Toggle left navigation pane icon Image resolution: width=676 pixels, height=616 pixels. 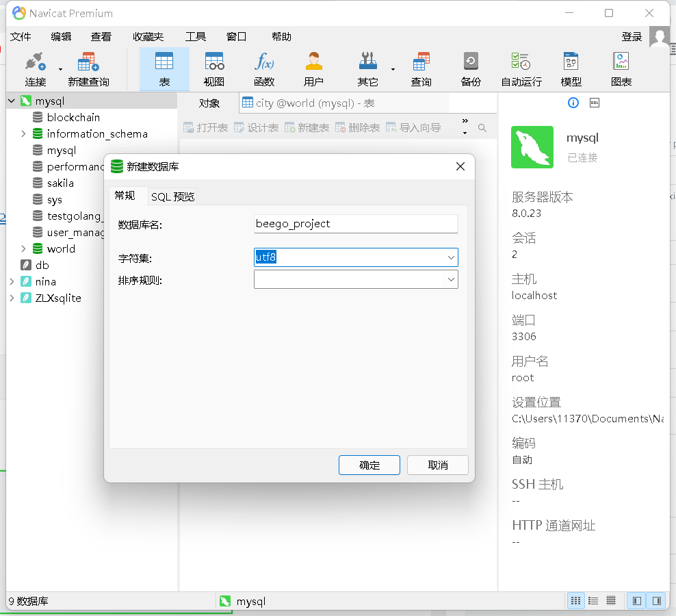[637, 600]
